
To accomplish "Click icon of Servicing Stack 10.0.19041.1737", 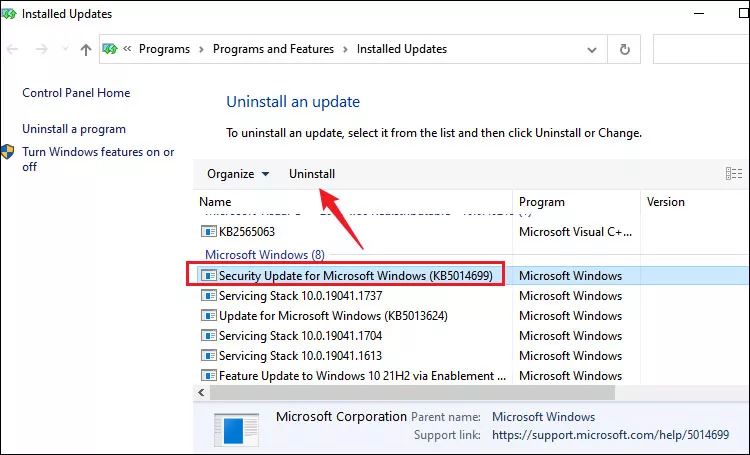I will [x=208, y=296].
